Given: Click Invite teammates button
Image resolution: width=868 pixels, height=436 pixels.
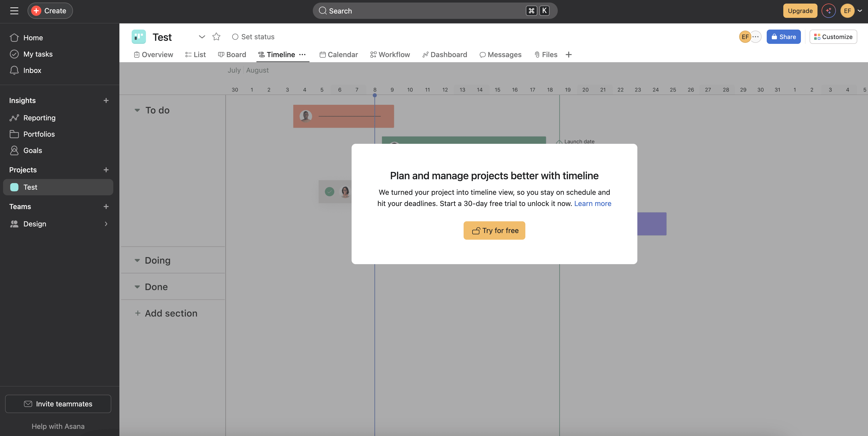Looking at the screenshot, I should point(58,404).
